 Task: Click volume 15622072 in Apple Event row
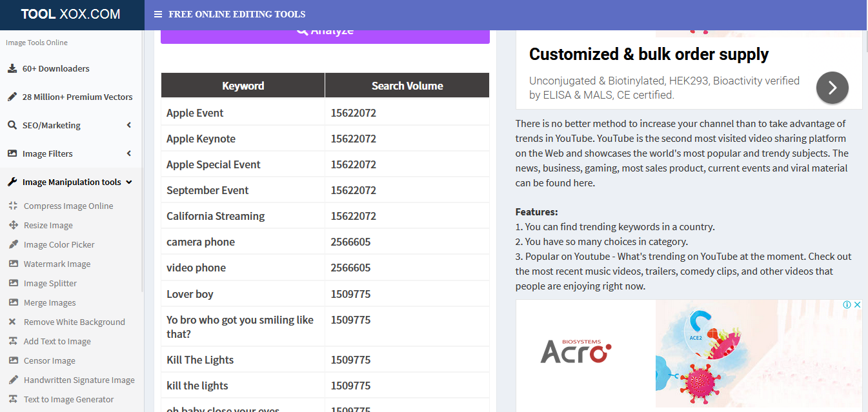(354, 113)
